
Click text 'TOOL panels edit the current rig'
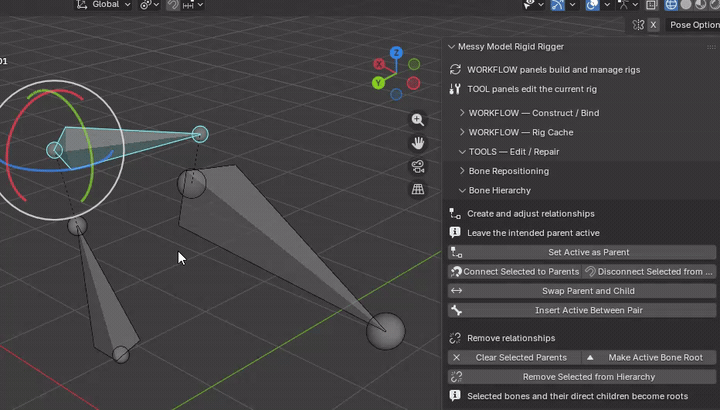(x=532, y=89)
